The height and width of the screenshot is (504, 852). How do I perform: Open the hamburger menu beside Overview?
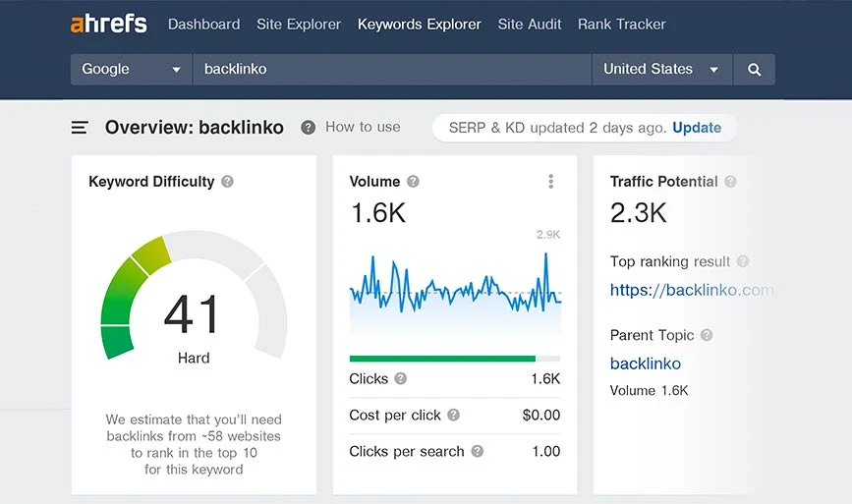(x=80, y=128)
